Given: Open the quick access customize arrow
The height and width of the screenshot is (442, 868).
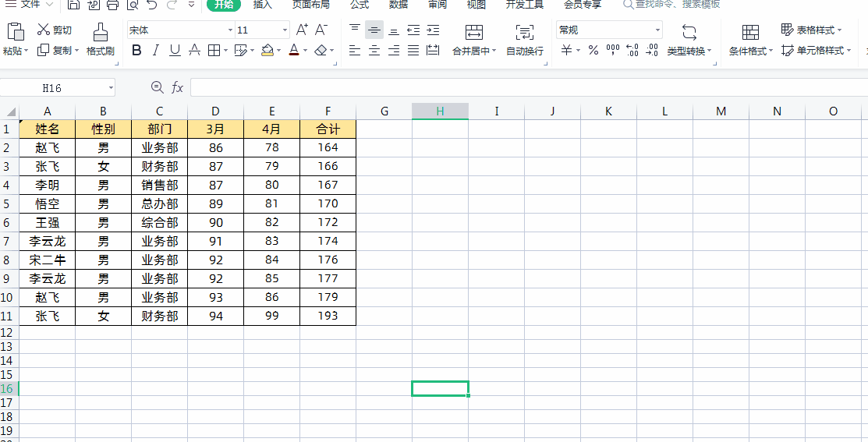Looking at the screenshot, I should pos(191,5).
